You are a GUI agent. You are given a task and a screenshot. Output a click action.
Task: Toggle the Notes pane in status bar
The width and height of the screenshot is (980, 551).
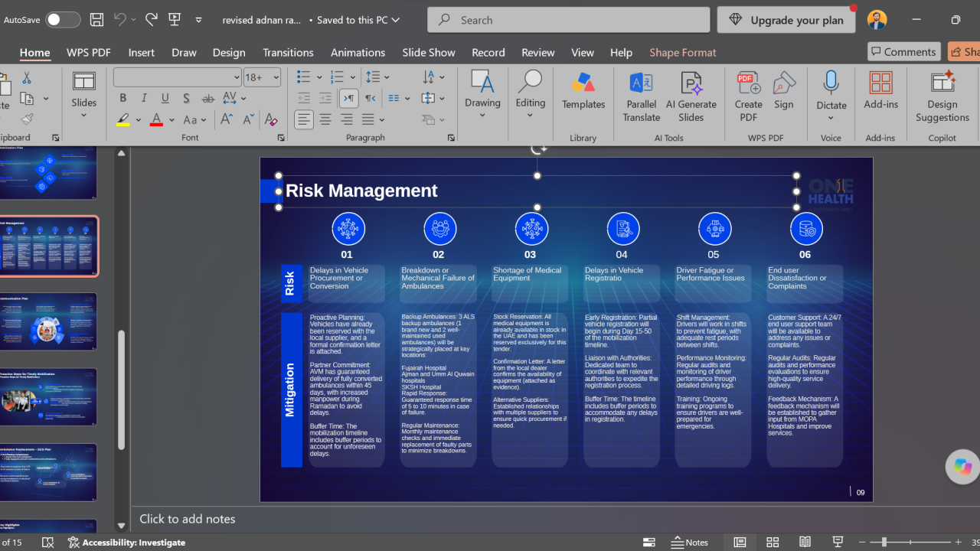click(x=689, y=543)
